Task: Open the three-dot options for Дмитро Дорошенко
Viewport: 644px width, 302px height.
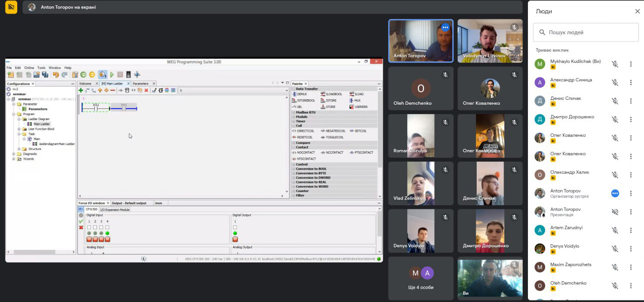Action: pyautogui.click(x=631, y=120)
